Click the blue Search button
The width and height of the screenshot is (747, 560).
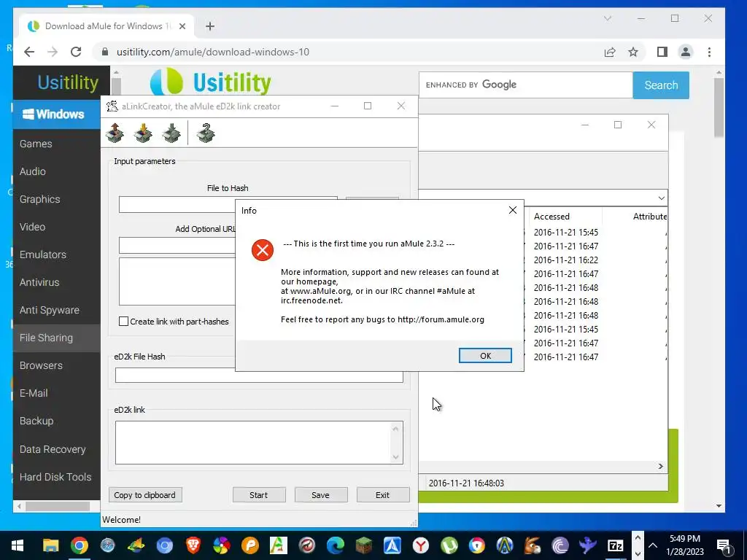click(x=661, y=85)
